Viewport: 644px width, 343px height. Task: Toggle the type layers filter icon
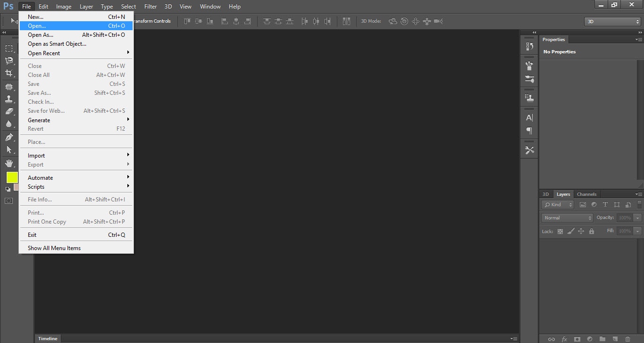[605, 205]
